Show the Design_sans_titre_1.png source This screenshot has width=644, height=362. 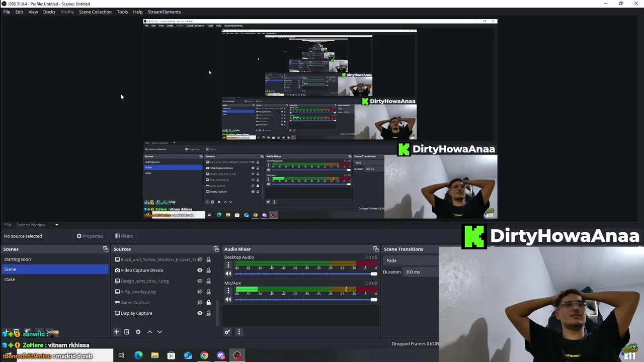tap(200, 281)
